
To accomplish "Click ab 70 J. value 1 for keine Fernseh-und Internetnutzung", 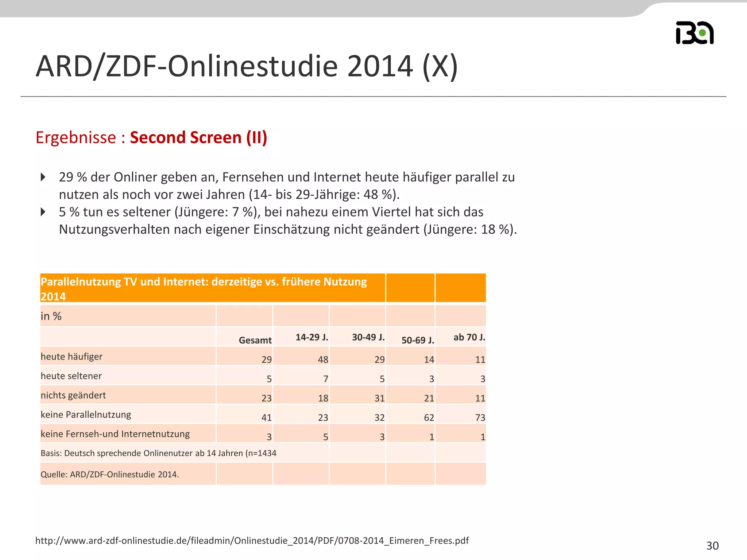I will click(x=483, y=437).
